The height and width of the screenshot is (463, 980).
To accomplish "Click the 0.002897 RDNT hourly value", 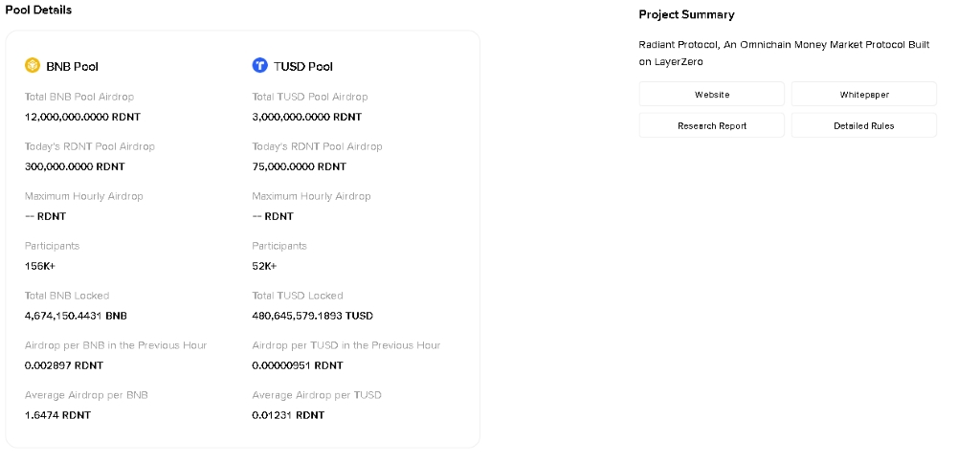I will [64, 365].
